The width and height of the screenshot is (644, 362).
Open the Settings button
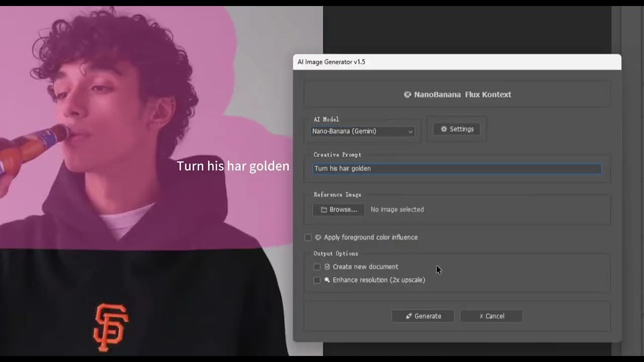pos(457,129)
